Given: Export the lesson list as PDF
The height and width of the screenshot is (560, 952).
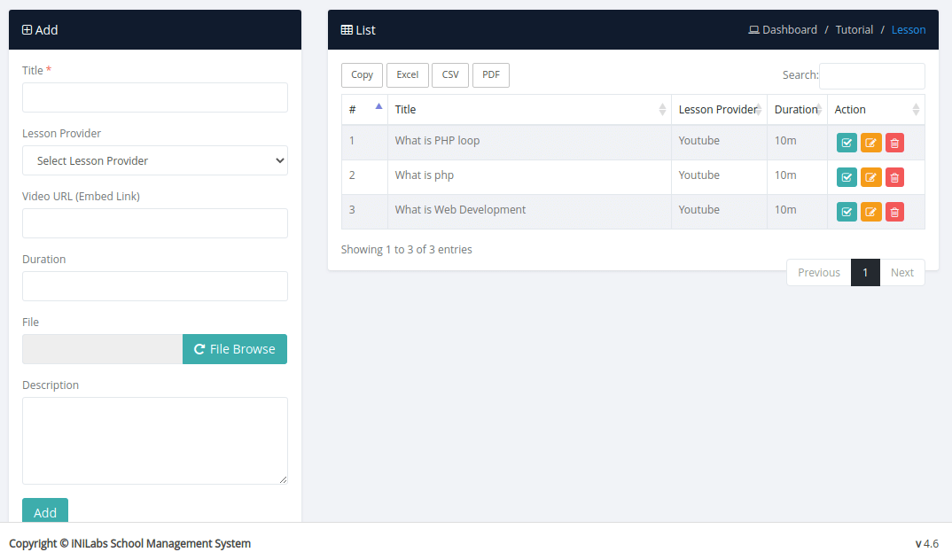Looking at the screenshot, I should point(491,75).
